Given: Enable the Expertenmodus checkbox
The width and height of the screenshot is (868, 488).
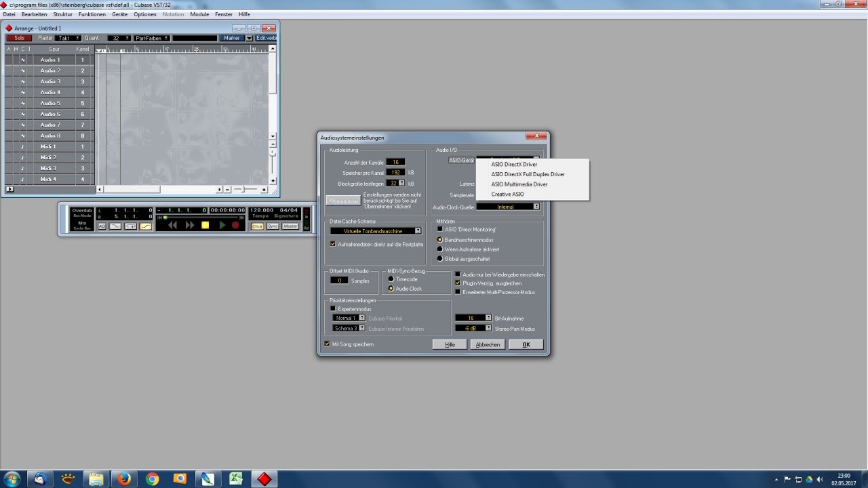Looking at the screenshot, I should (x=333, y=308).
